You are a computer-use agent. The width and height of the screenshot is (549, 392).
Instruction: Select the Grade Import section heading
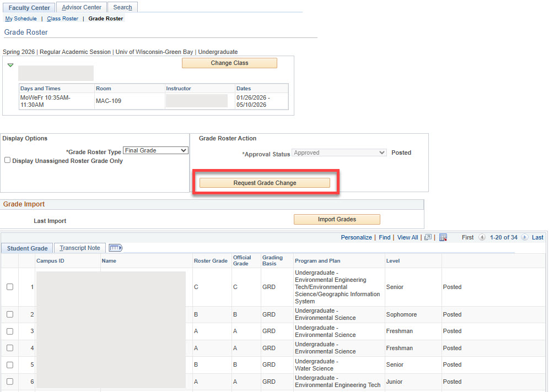(24, 204)
